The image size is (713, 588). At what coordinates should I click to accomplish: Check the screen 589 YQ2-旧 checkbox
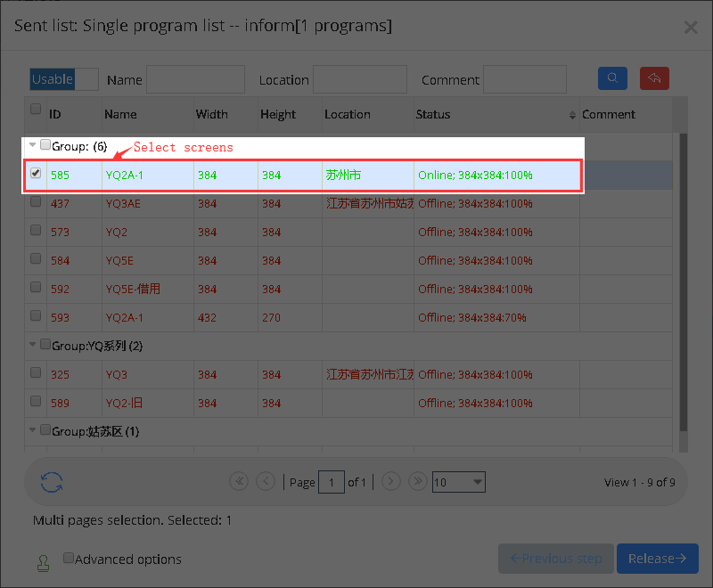click(x=36, y=401)
